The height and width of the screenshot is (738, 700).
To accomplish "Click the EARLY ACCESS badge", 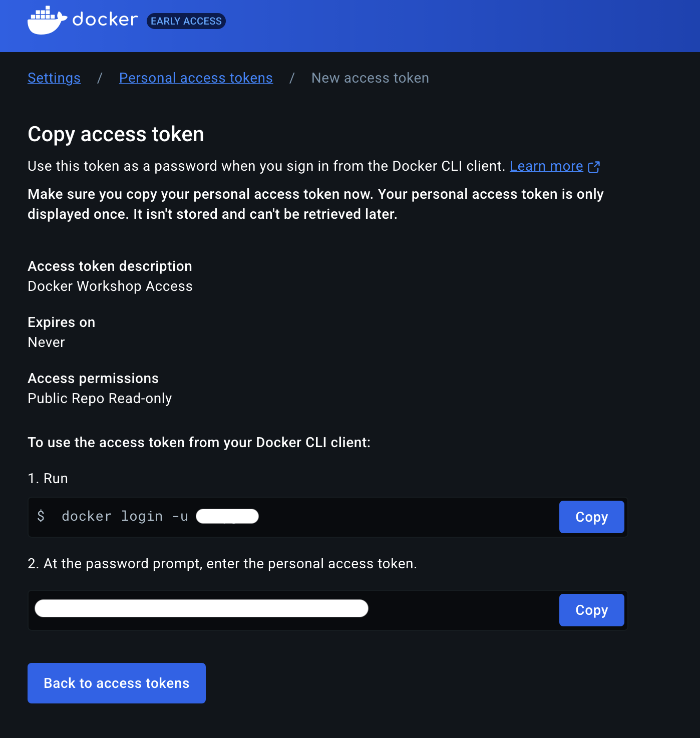I will point(186,21).
